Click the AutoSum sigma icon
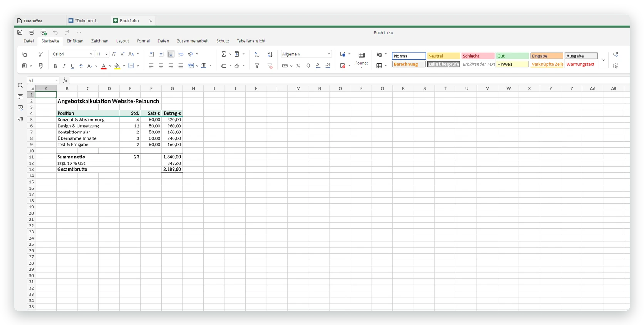644x325 pixels. click(224, 54)
